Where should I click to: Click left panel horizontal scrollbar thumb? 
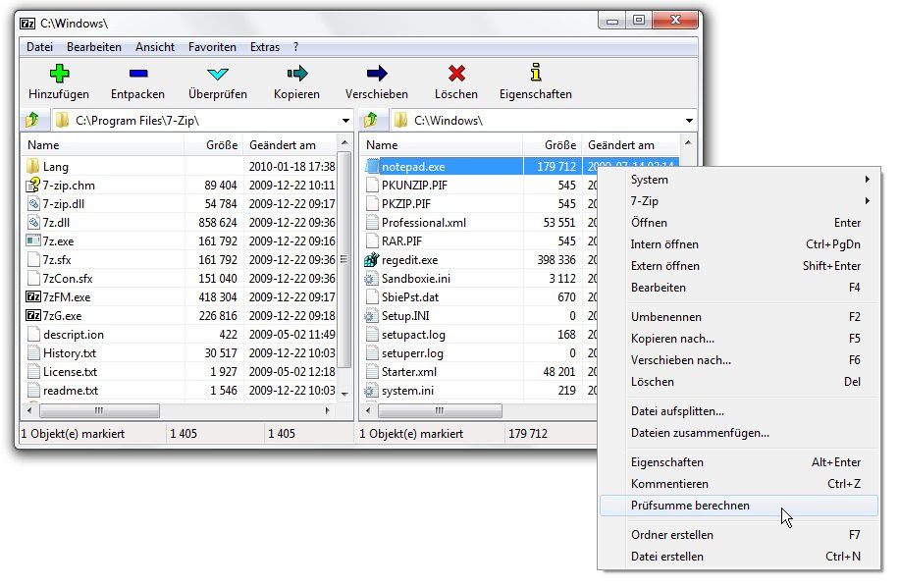pos(99,410)
